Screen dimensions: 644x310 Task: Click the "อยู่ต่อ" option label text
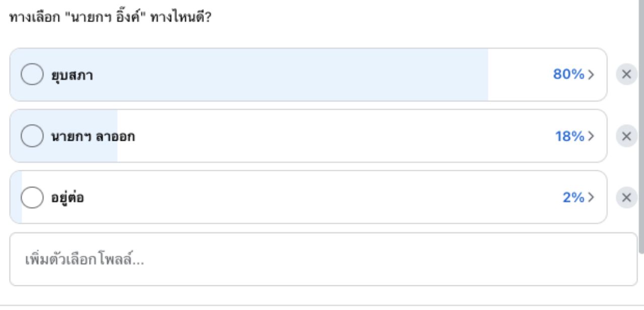[67, 198]
